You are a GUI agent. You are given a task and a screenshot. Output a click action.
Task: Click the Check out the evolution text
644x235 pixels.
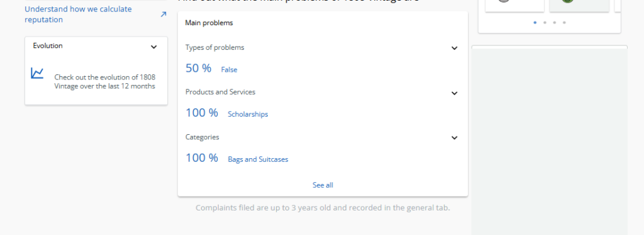click(x=105, y=81)
